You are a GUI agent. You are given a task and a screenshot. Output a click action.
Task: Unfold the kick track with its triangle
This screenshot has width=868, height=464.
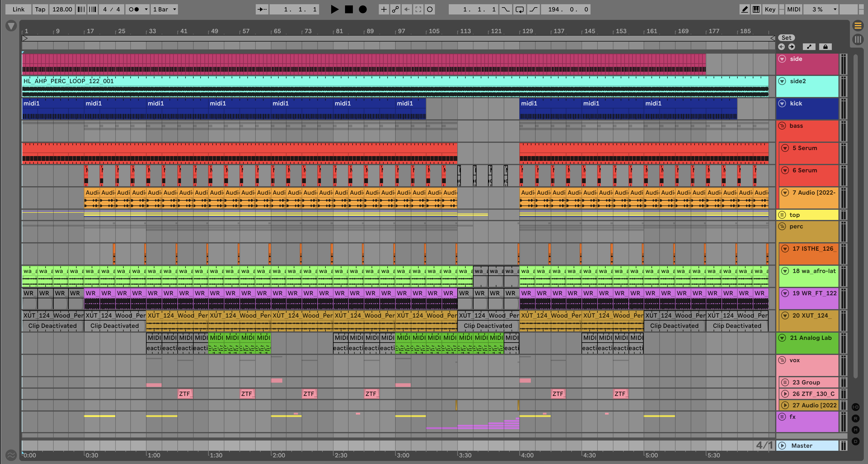[x=782, y=103]
